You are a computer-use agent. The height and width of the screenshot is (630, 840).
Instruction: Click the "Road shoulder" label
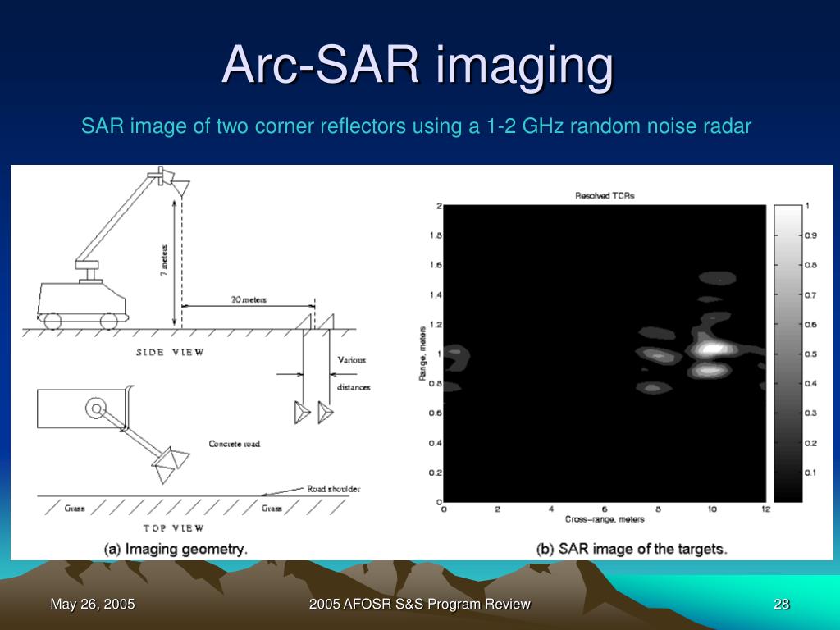333,489
